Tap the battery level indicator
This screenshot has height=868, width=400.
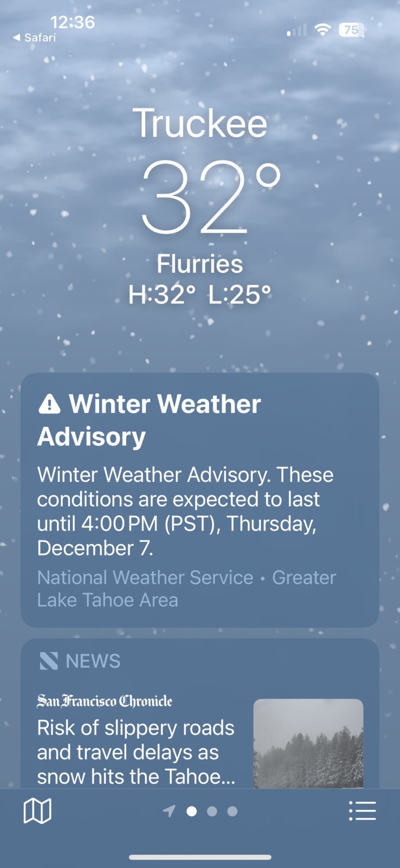click(352, 30)
